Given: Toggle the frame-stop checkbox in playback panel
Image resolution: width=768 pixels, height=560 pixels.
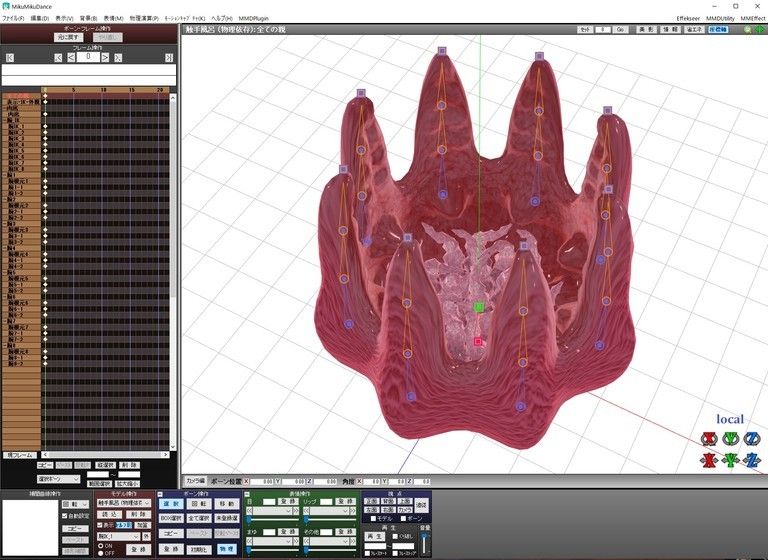Looking at the screenshot, I should tap(396, 554).
